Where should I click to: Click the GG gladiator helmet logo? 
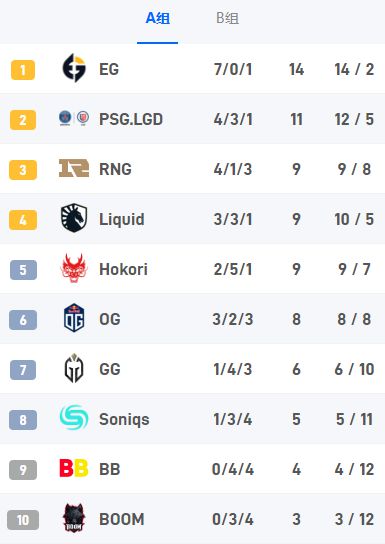coord(74,368)
